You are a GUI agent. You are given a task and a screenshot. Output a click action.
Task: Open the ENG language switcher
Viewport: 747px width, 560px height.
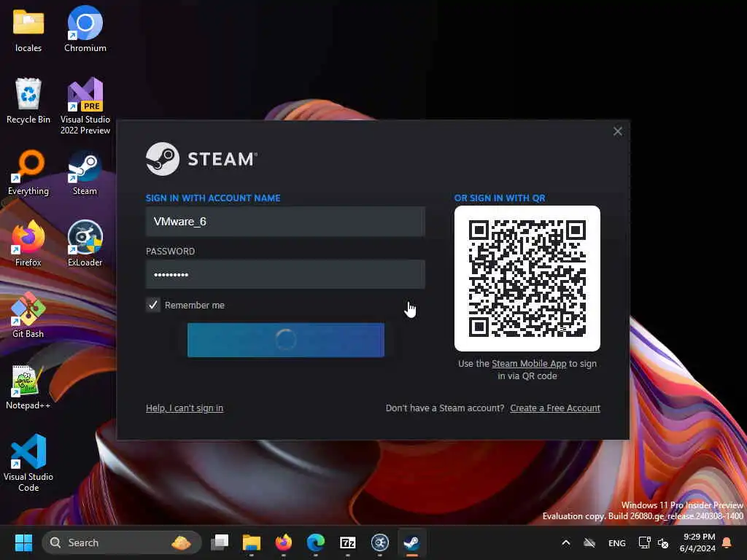[617, 542]
